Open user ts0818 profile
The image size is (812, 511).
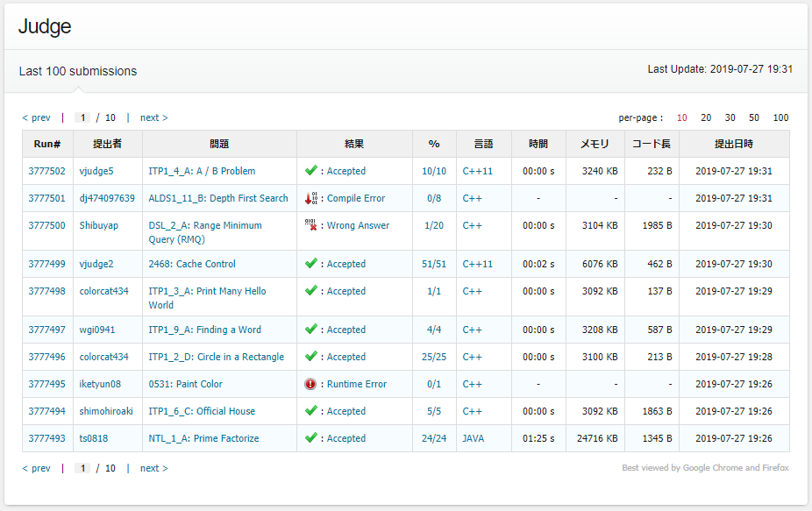pos(94,438)
